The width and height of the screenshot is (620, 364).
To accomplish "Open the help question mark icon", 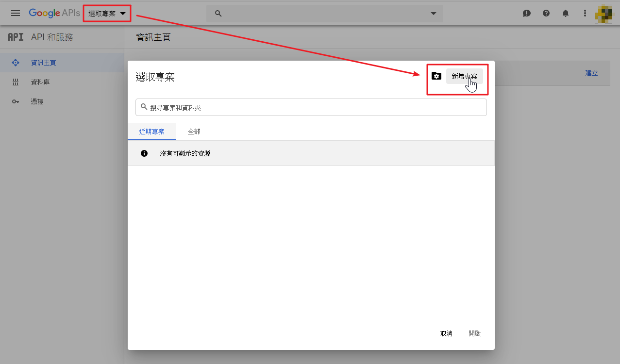I will click(546, 14).
